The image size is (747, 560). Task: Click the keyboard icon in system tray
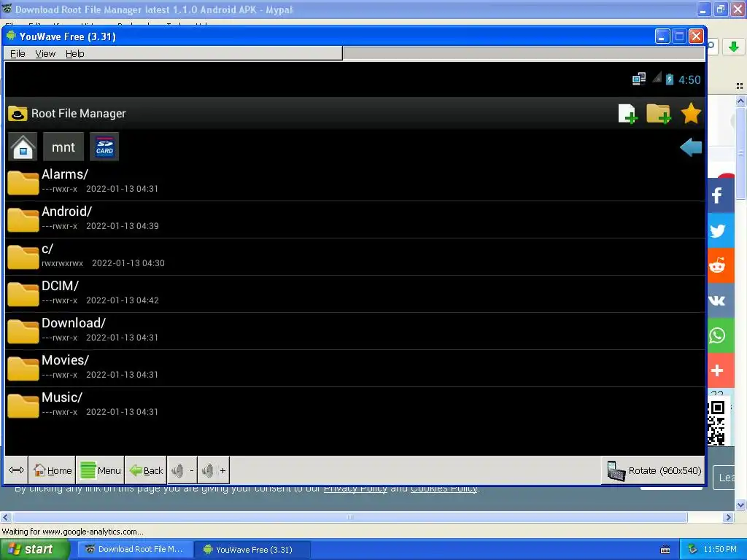click(665, 550)
